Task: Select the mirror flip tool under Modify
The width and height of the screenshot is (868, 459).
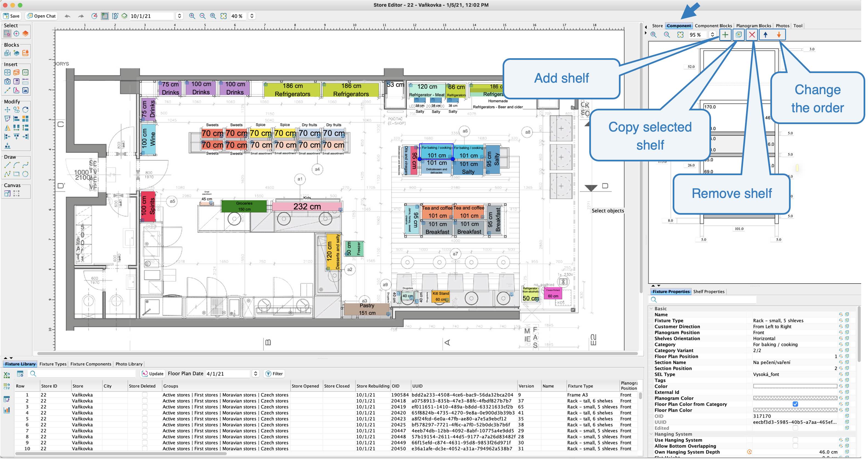Action: tap(7, 128)
